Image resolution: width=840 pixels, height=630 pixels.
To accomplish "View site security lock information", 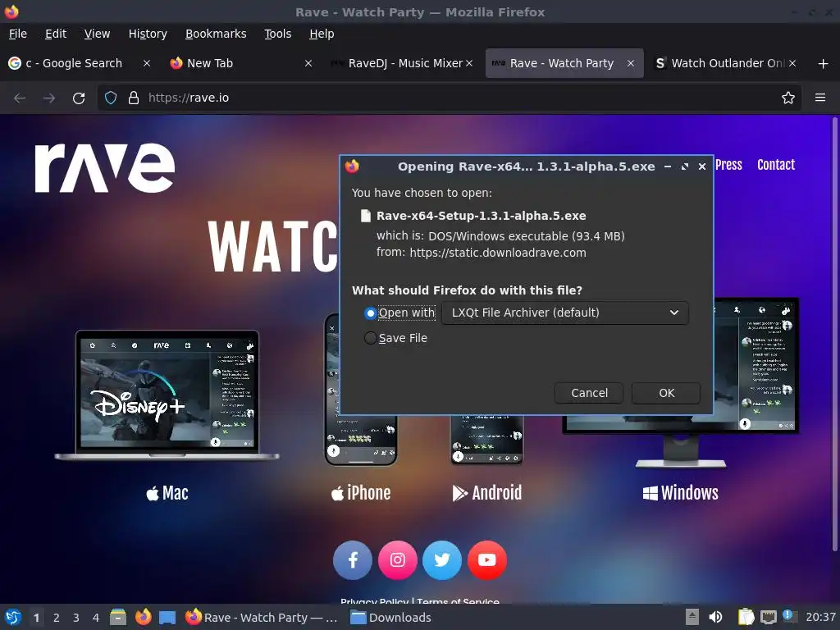I will click(x=134, y=98).
